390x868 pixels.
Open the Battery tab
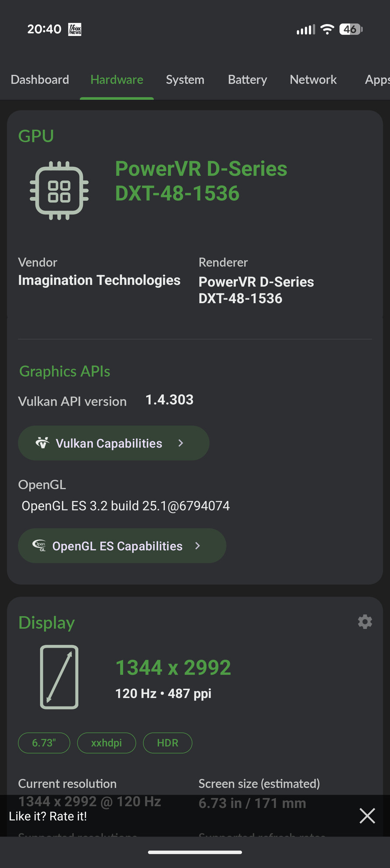[x=247, y=80]
